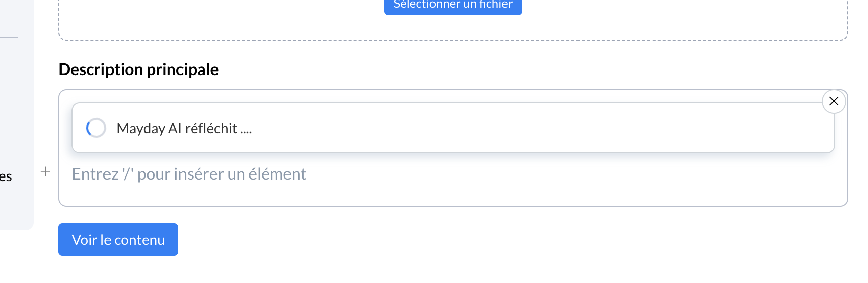This screenshot has width=868, height=283.
Task: Insert a block using the plus icon
Action: tap(45, 172)
